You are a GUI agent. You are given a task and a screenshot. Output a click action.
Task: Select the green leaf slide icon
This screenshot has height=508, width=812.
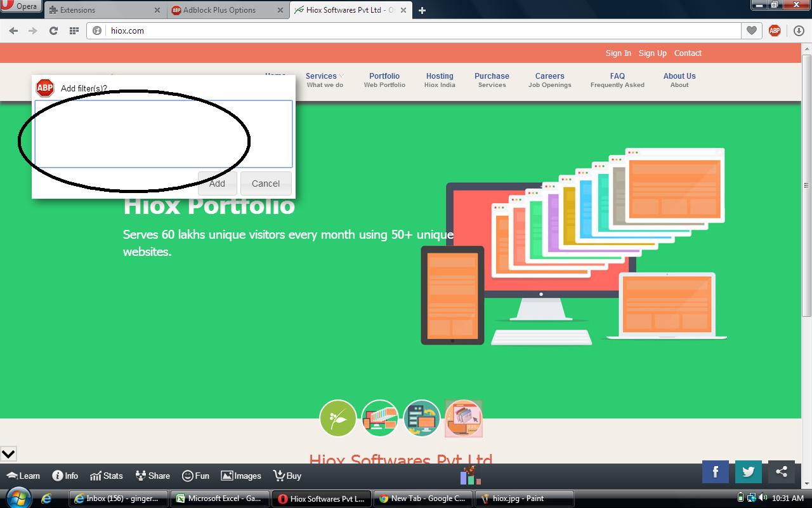[337, 418]
